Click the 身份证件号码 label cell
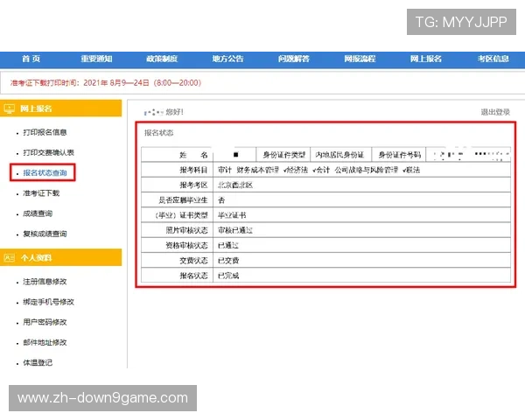Screen dimensions: 525x420 400,155
